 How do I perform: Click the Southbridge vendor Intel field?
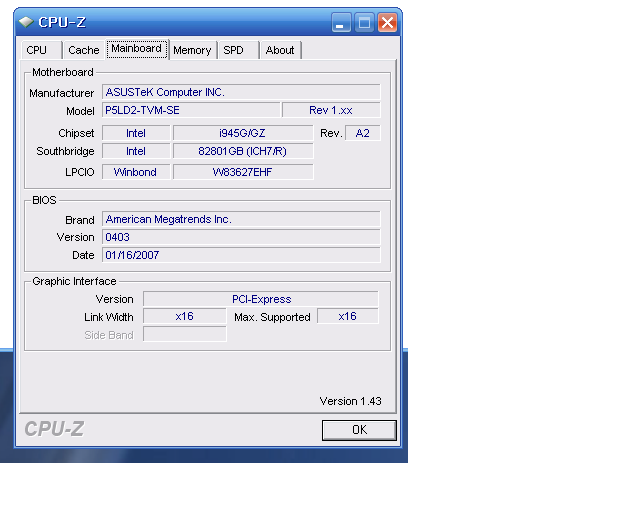click(136, 151)
